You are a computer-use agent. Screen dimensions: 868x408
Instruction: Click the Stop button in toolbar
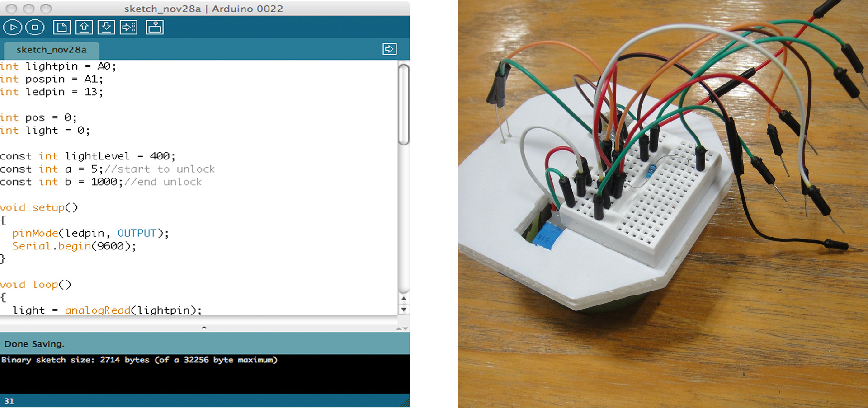coord(35,28)
